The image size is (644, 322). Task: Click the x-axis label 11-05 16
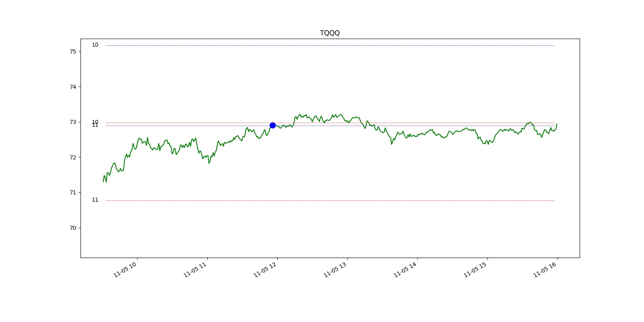coord(545,270)
